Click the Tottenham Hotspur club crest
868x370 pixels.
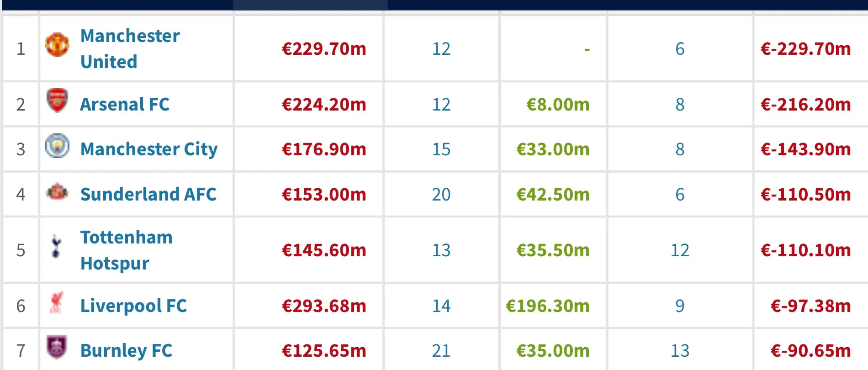(x=56, y=246)
